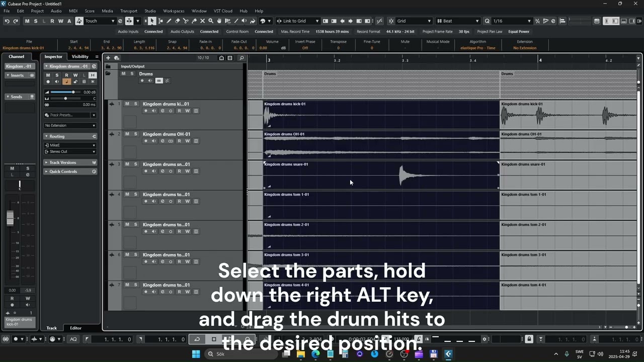The image size is (644, 362).
Task: Toggle global Mute M state button
Action: (x=27, y=21)
